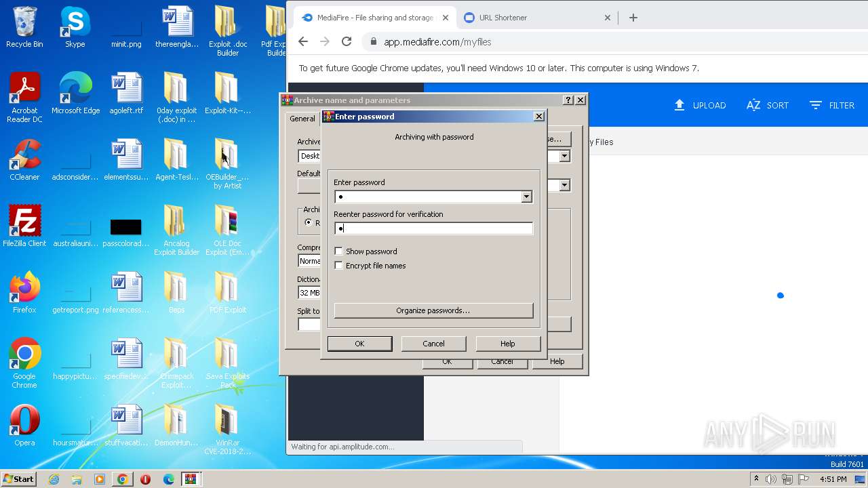Enable the Encrypt file names checkbox
868x488 pixels.
[x=339, y=266]
